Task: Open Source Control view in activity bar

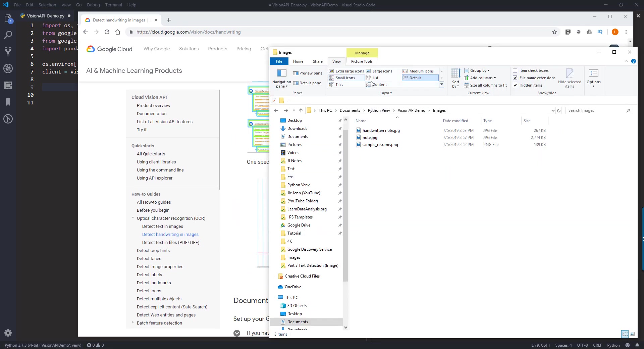Action: pyautogui.click(x=8, y=52)
